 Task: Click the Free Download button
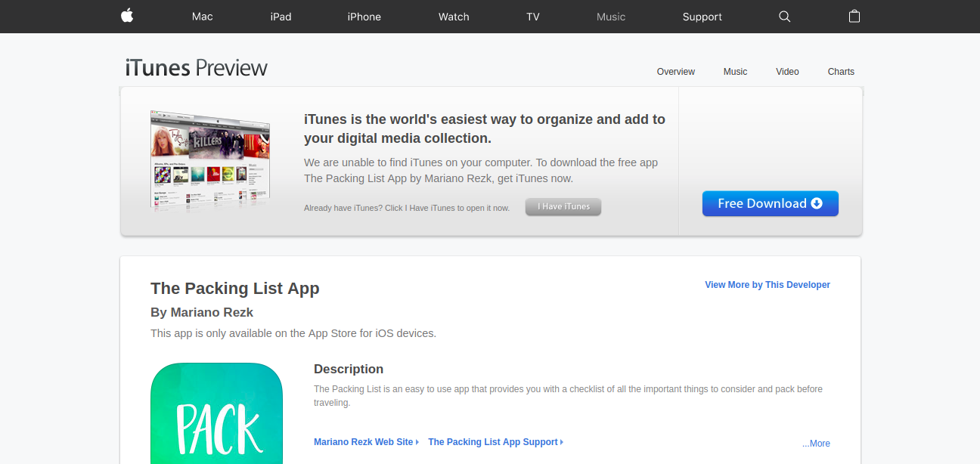pyautogui.click(x=770, y=203)
